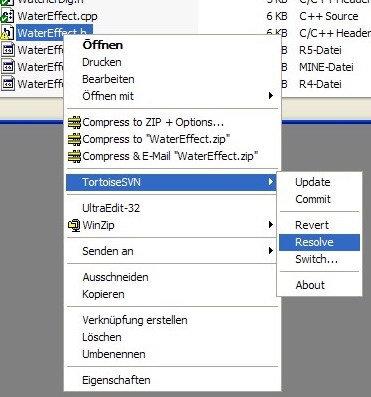Click the zip icon beside Compress to ZIP + Options
Screen dimensions: 371x397
[74, 122]
